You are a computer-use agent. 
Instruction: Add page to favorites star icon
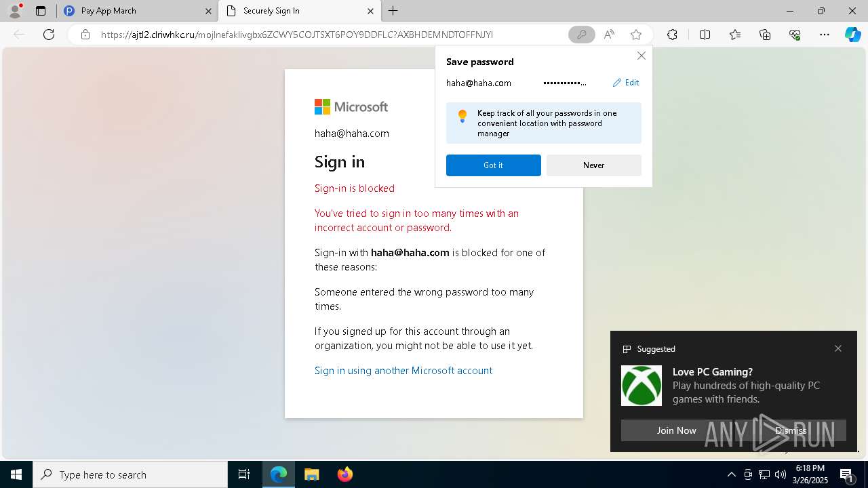(636, 35)
